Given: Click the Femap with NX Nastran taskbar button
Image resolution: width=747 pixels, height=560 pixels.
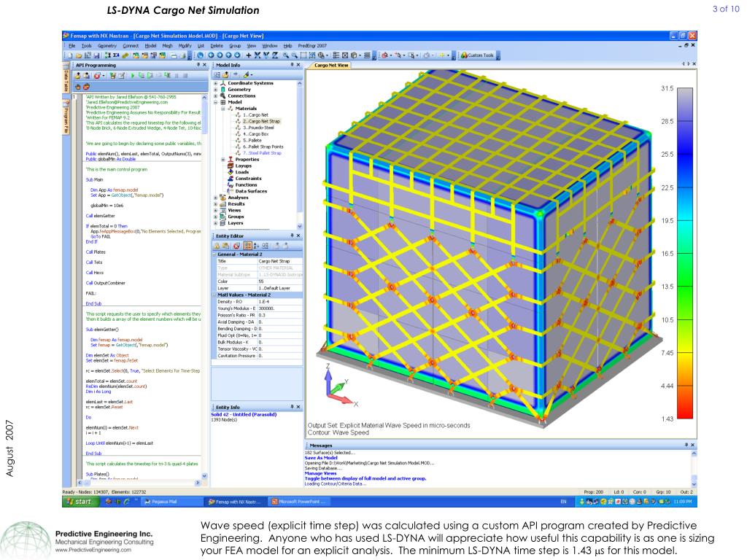Looking at the screenshot, I should click(235, 502).
